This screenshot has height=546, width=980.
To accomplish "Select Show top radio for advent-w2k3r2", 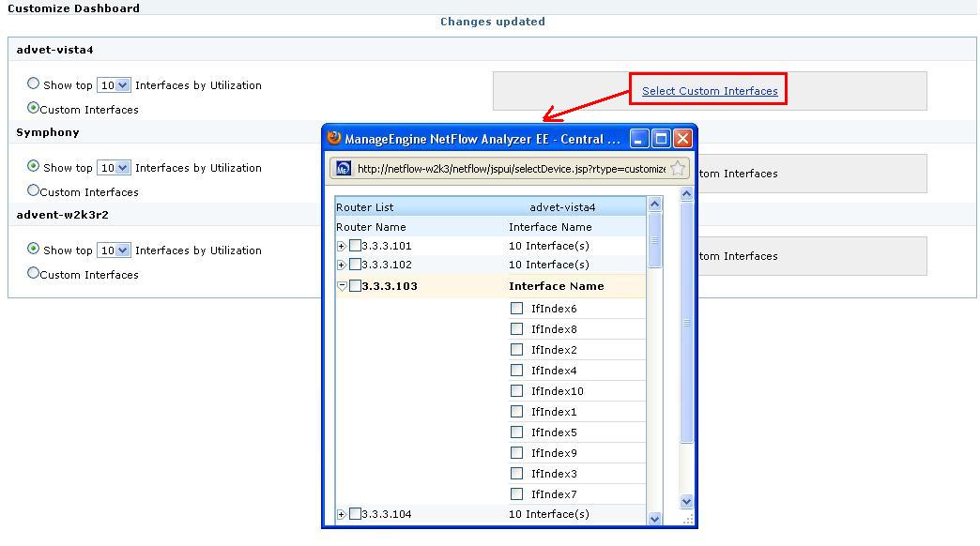I will (33, 248).
